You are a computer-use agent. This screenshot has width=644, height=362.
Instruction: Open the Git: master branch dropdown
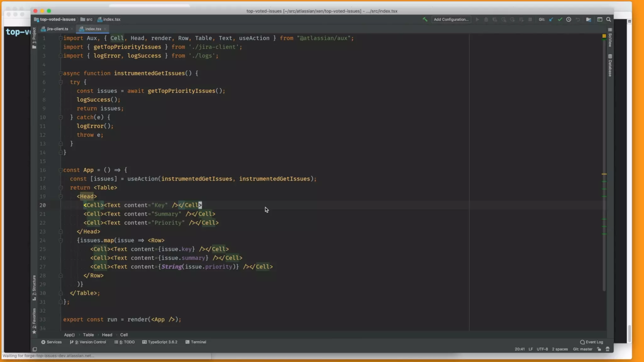[582, 349]
